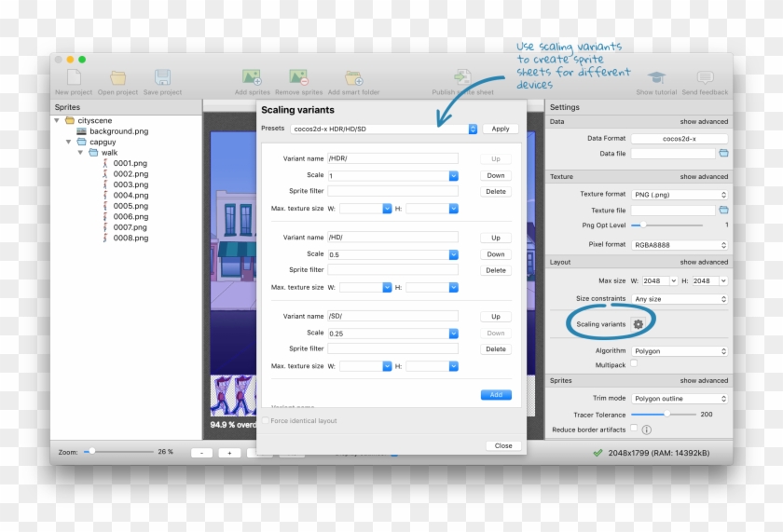Toggle Force identical layout checkbox
783x532 pixels.
(266, 421)
